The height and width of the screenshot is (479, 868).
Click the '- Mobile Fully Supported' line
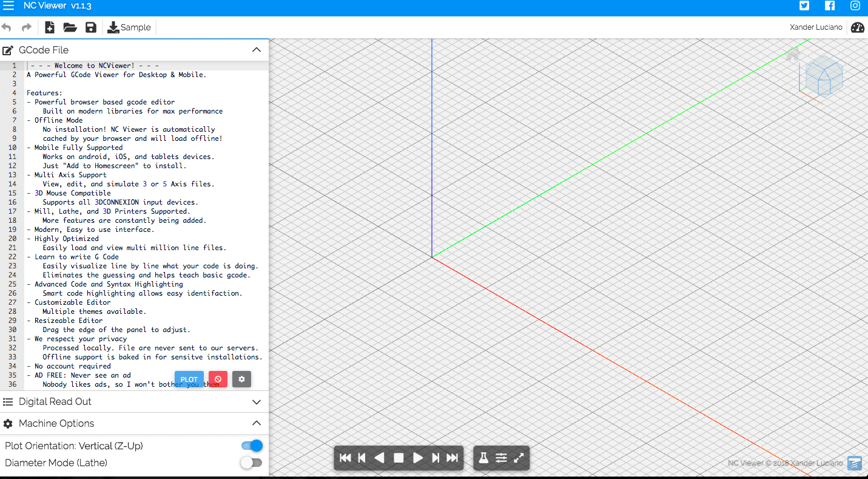(x=75, y=148)
